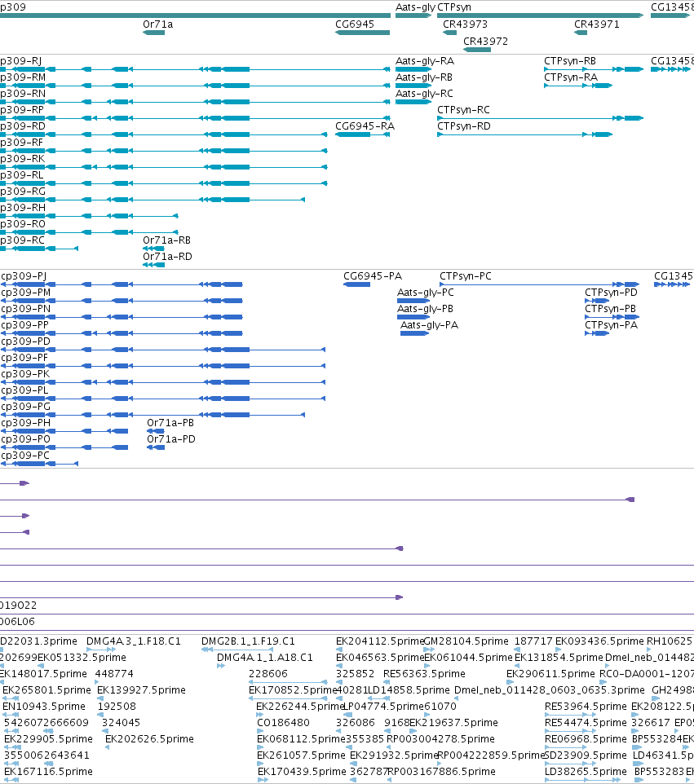Select the CO186480 feature label
The image size is (694, 784).
[283, 723]
